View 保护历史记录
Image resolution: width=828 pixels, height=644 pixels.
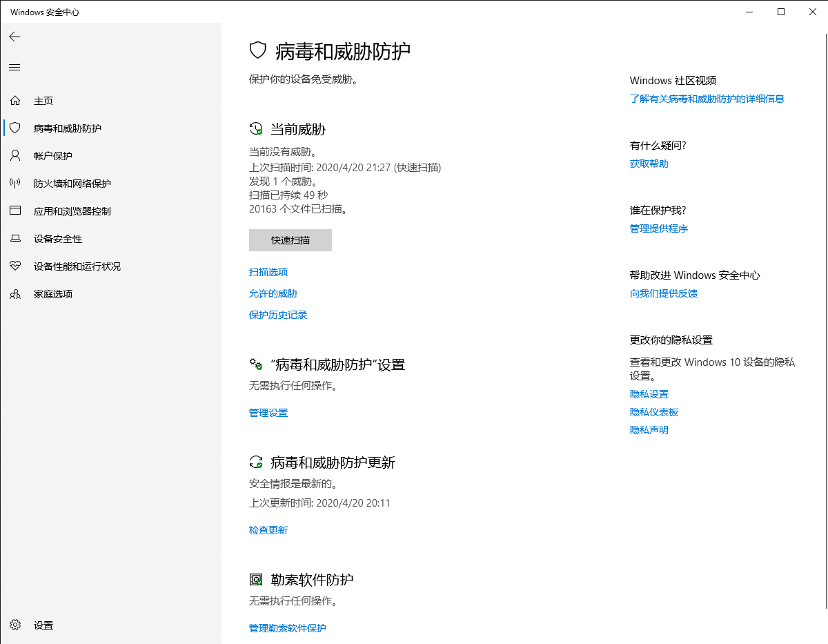point(278,315)
